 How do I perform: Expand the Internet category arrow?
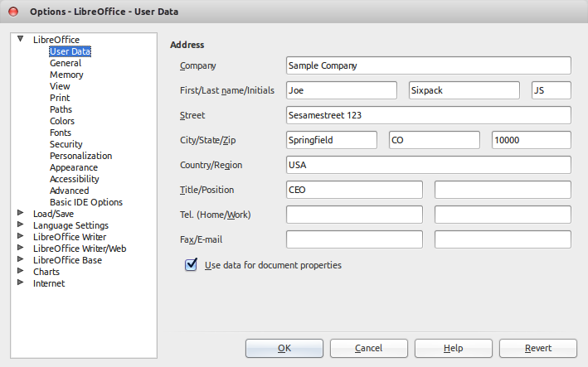[21, 282]
